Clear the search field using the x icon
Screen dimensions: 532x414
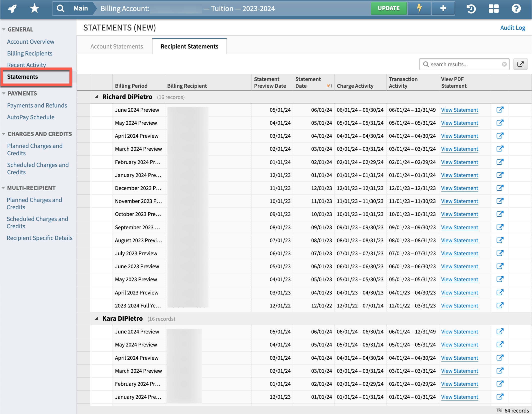click(504, 64)
